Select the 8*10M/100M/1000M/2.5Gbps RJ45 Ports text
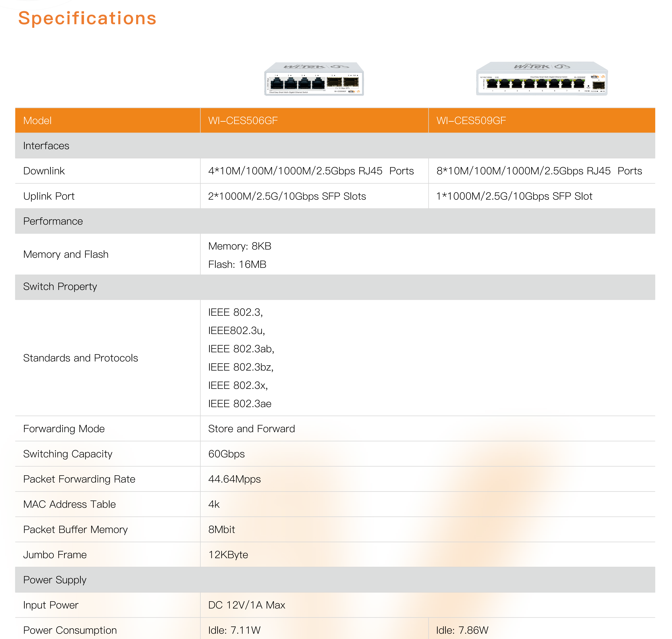 [539, 171]
